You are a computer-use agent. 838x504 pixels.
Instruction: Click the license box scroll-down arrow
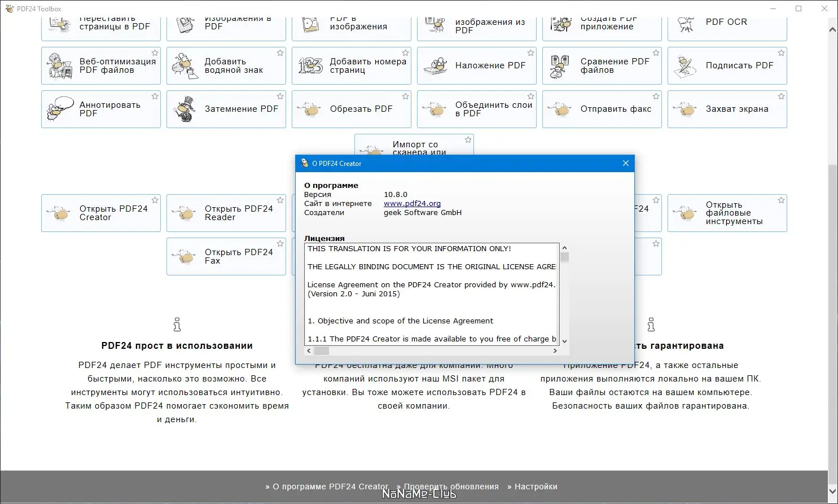pyautogui.click(x=564, y=341)
